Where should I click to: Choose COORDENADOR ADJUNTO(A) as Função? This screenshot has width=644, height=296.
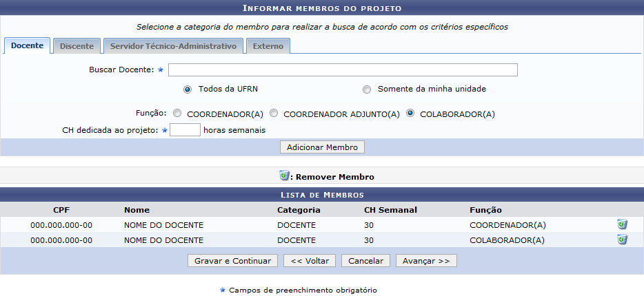[x=274, y=113]
